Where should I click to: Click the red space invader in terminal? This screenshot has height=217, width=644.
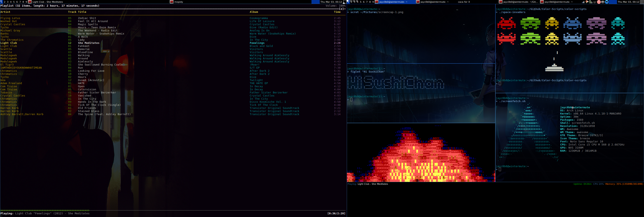[x=507, y=23]
